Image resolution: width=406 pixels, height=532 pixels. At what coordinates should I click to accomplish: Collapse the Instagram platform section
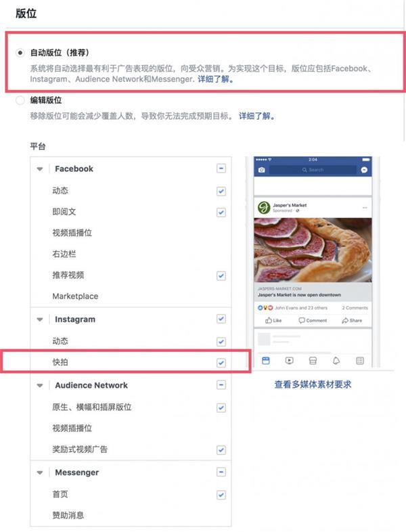pyautogui.click(x=40, y=319)
